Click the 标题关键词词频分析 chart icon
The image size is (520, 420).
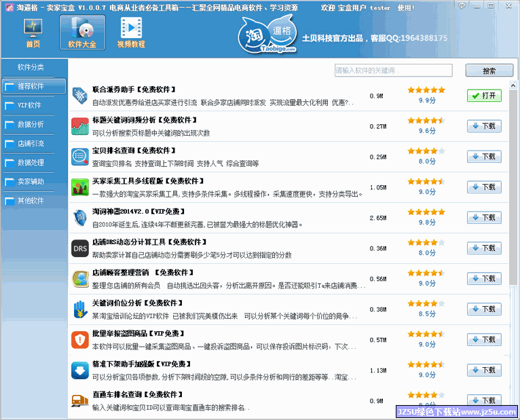(x=80, y=127)
